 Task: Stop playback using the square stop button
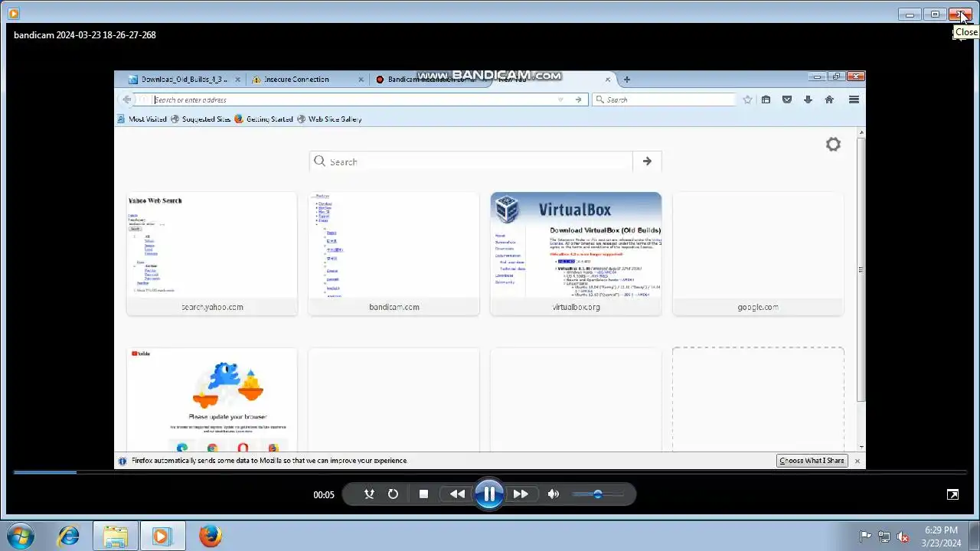pyautogui.click(x=423, y=494)
